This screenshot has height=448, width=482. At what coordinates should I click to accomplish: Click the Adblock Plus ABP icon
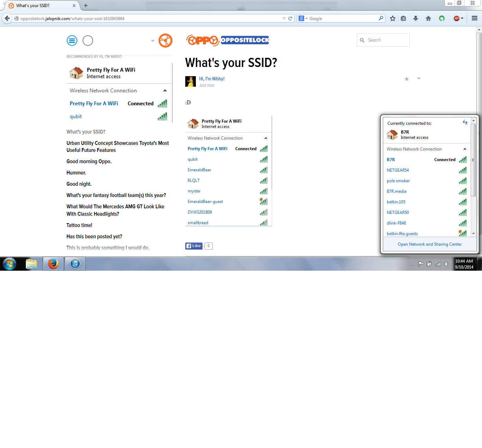pyautogui.click(x=456, y=18)
